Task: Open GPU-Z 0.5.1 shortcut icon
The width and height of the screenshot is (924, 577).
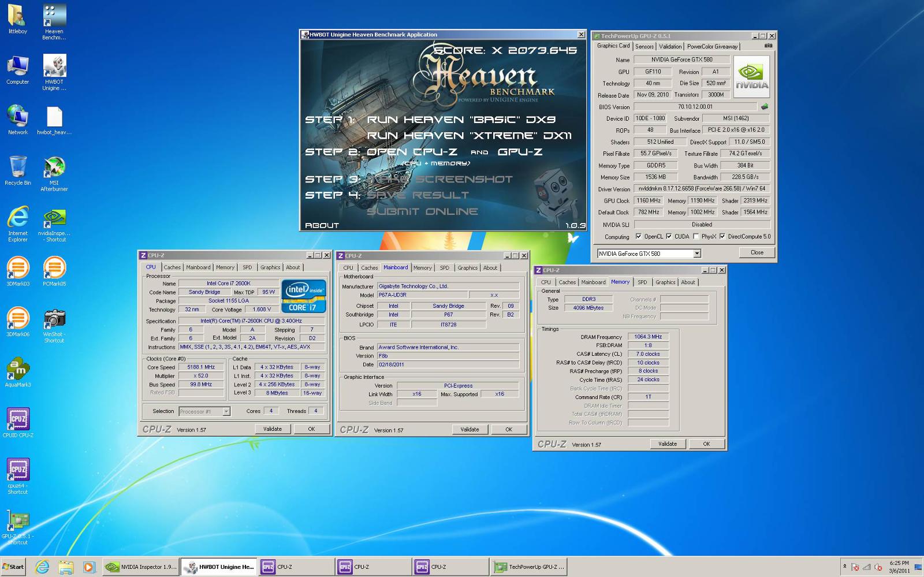Action: [17, 527]
